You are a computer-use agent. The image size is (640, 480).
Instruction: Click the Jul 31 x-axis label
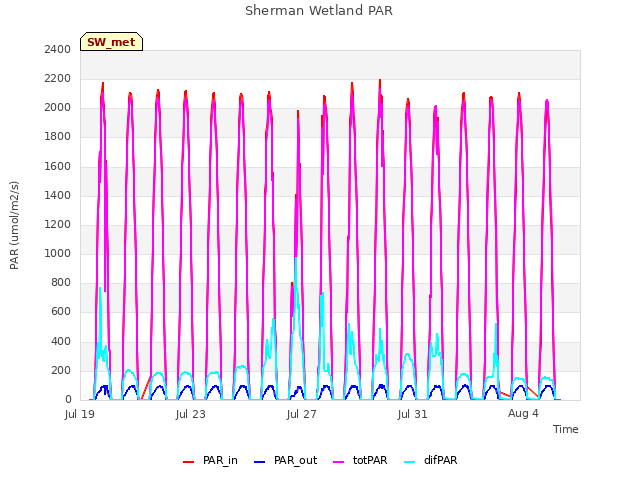click(413, 414)
